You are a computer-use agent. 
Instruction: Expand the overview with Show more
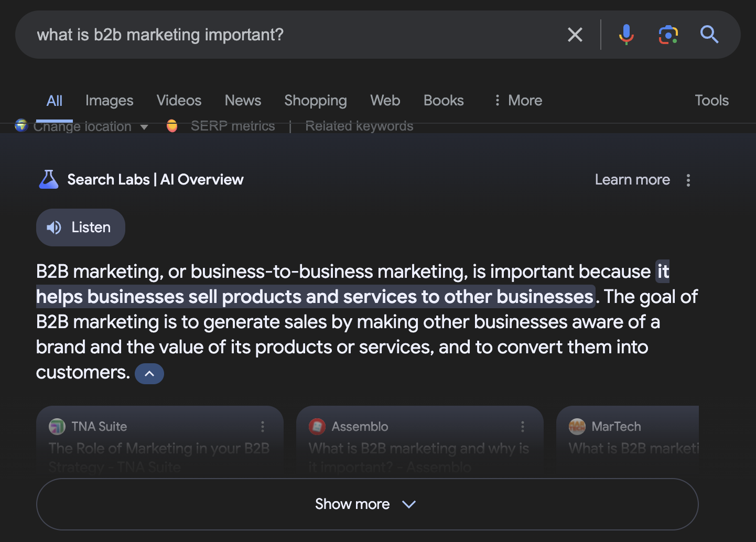click(367, 504)
